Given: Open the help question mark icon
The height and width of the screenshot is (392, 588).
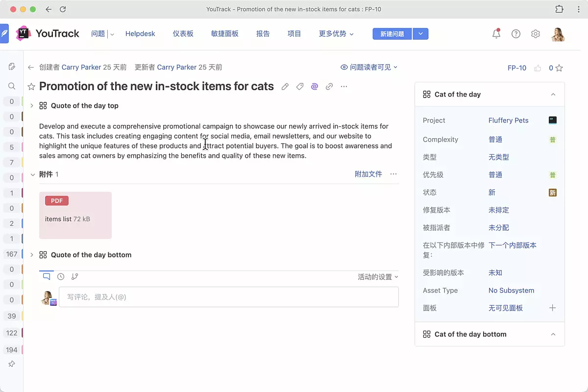Looking at the screenshot, I should (516, 34).
